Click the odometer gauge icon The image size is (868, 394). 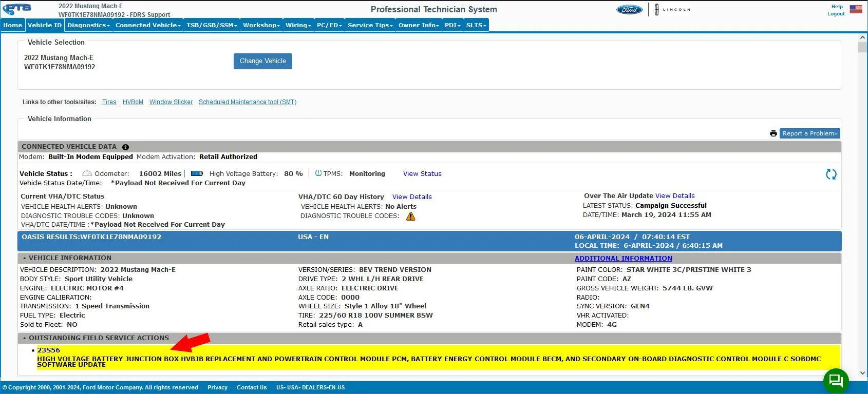click(87, 173)
